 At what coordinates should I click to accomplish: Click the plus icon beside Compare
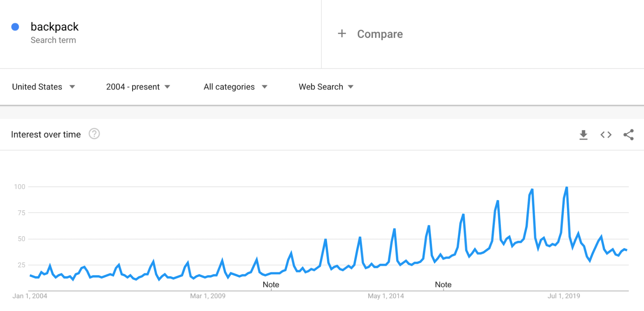342,34
